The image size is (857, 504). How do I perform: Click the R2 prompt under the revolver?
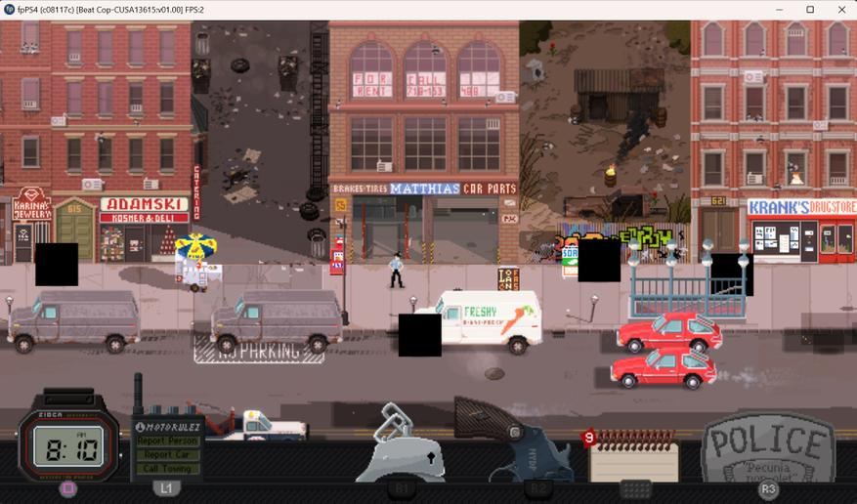pyautogui.click(x=537, y=488)
